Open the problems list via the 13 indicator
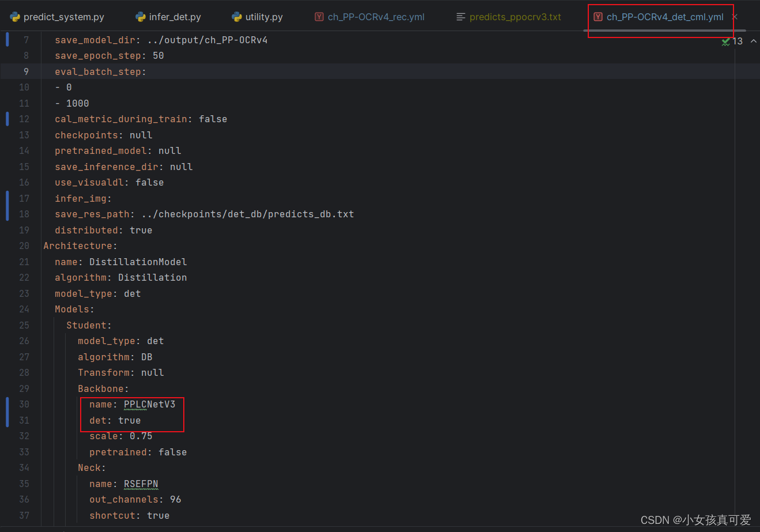The image size is (760, 532). 738,41
